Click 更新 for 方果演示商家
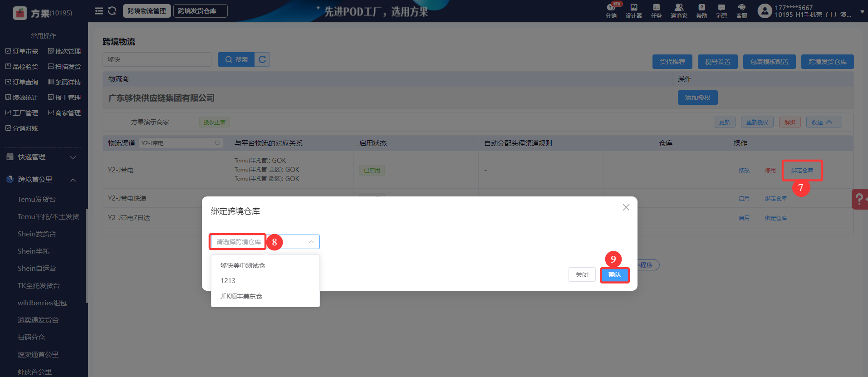This screenshot has width=868, height=377. click(x=725, y=122)
